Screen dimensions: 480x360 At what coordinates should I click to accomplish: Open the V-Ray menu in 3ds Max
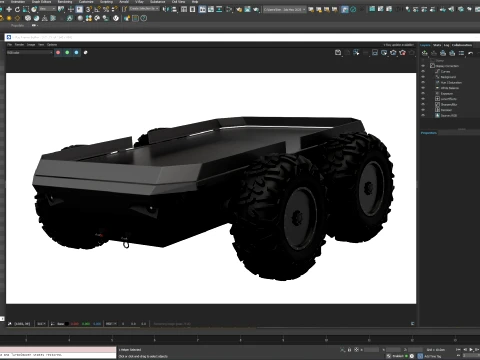139,2
